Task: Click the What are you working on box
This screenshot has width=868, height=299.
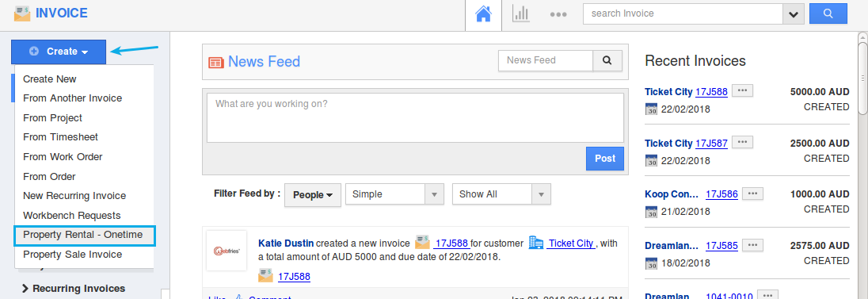Action: click(415, 117)
